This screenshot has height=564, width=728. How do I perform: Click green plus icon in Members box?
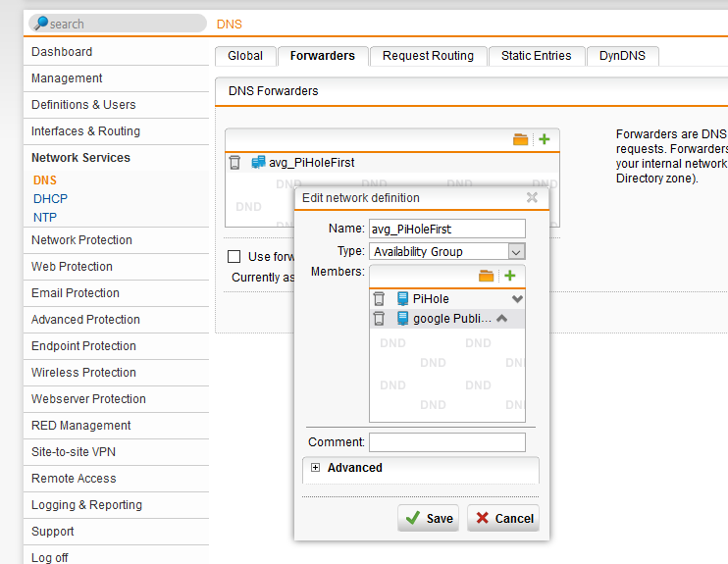pyautogui.click(x=509, y=276)
